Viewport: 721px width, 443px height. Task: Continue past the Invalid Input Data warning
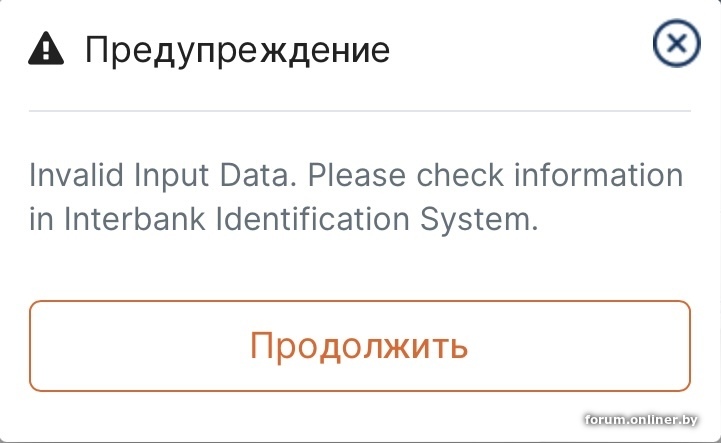(x=359, y=346)
